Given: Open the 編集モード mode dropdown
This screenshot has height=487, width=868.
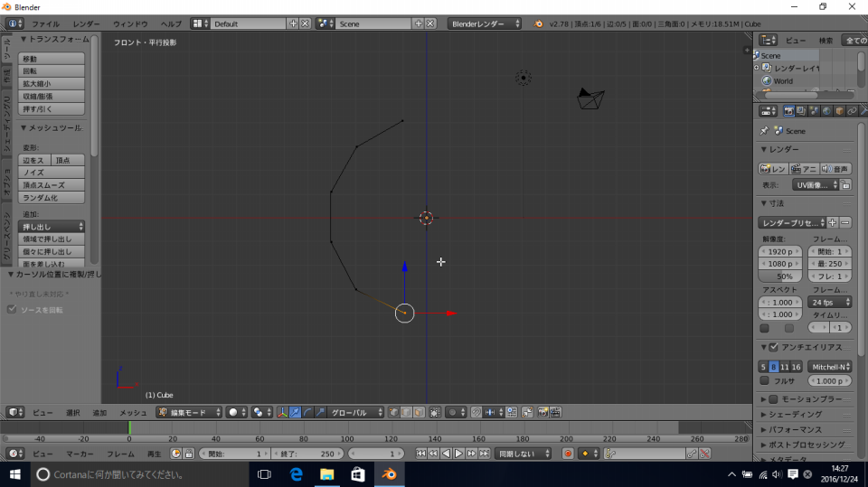Looking at the screenshot, I should tap(189, 412).
